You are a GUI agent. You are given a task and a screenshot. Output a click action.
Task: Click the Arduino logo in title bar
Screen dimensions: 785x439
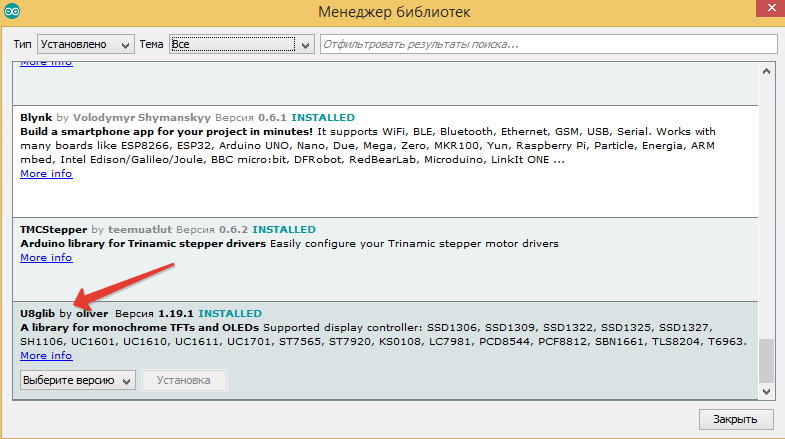click(11, 11)
